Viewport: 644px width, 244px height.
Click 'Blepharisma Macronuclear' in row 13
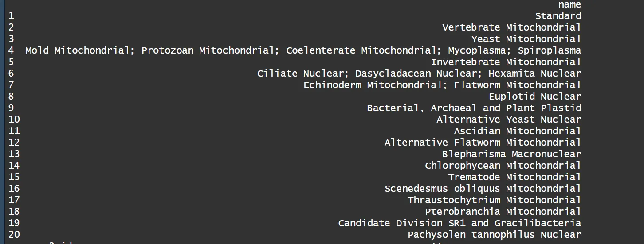pyautogui.click(x=511, y=154)
